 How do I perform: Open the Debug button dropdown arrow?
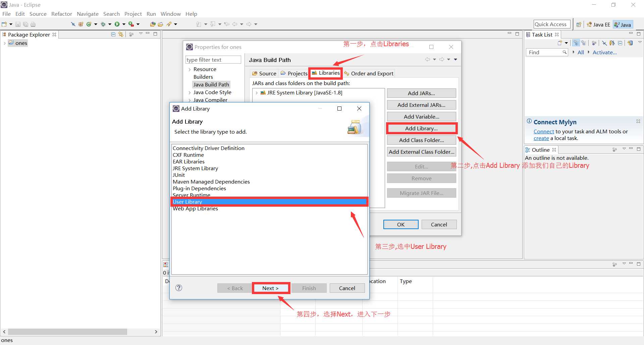coord(110,24)
